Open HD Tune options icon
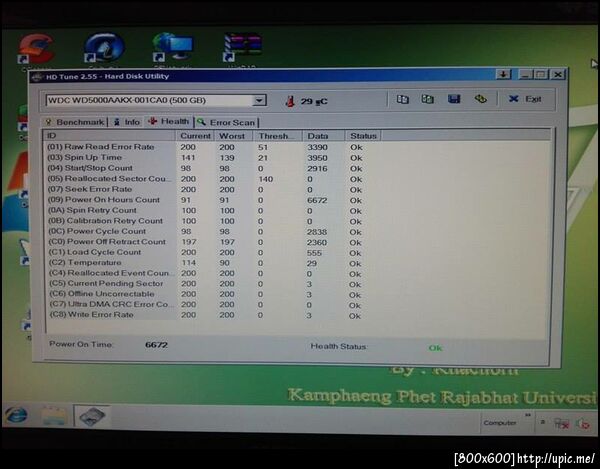Screen dimensions: 600x469 click(x=481, y=99)
